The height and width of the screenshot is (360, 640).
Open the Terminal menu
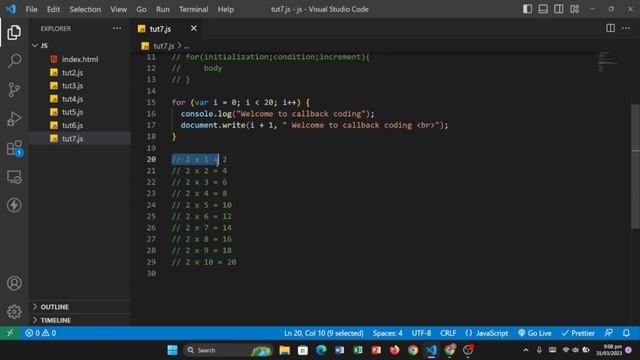193,9
